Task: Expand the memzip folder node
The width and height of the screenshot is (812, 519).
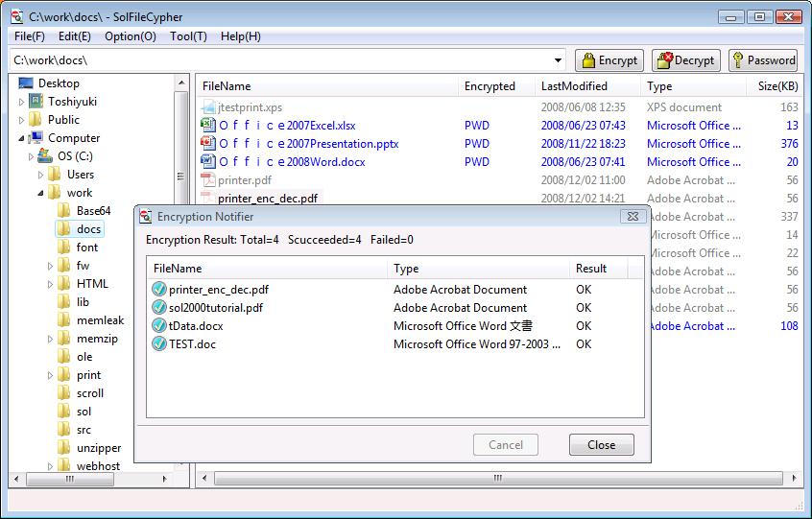Action: pyautogui.click(x=50, y=339)
